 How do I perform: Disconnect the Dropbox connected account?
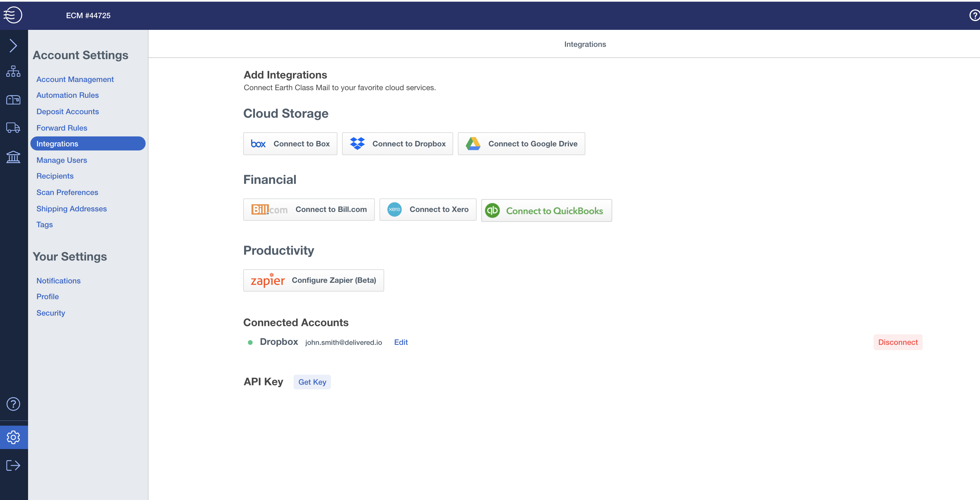pos(898,342)
